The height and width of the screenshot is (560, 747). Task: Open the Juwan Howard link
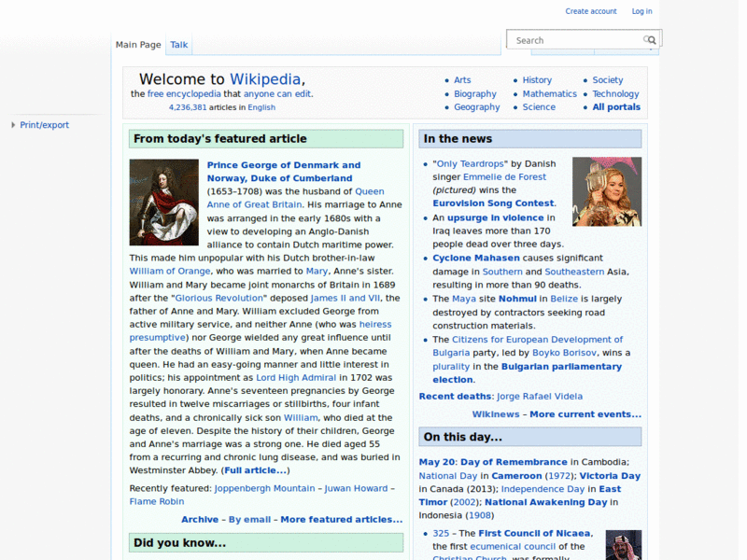click(356, 488)
